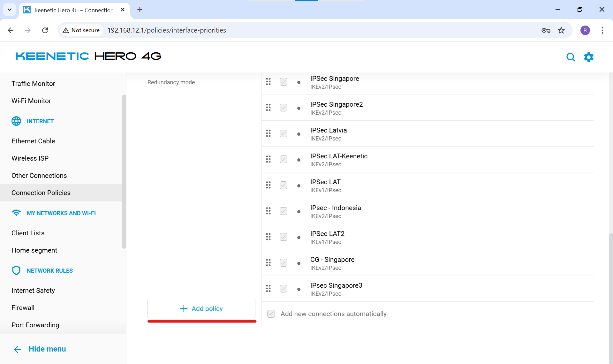Toggle the IPSec LAT-Keenetic checkbox
Viewport: 613px width, 364px height.
tap(283, 159)
